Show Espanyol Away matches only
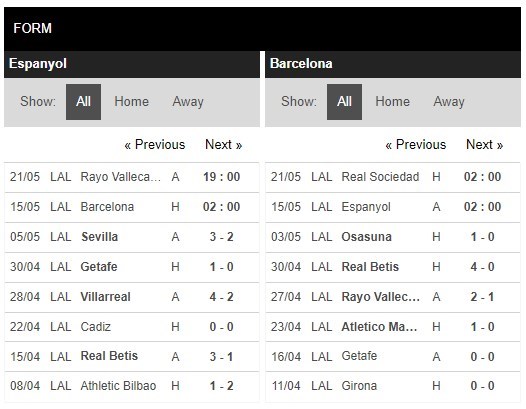The image size is (526, 409). click(x=188, y=102)
